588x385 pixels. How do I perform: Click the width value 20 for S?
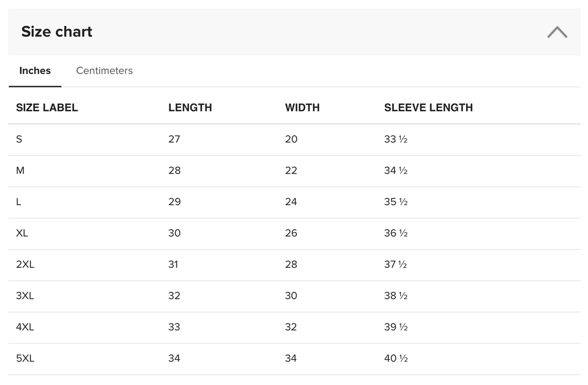click(x=291, y=139)
